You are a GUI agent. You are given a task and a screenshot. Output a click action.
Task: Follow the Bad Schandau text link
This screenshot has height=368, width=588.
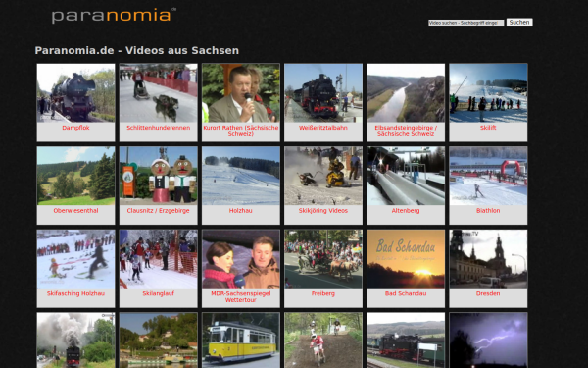point(406,293)
